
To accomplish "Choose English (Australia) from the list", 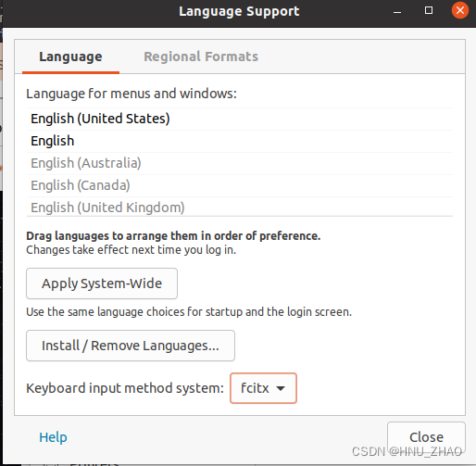I will click(x=240, y=163).
